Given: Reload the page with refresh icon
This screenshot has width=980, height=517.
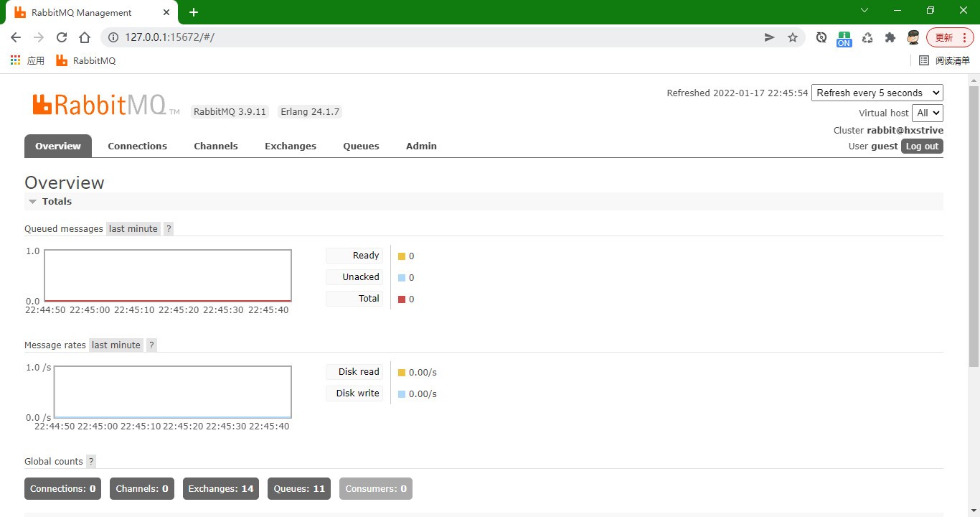Looking at the screenshot, I should [x=62, y=37].
